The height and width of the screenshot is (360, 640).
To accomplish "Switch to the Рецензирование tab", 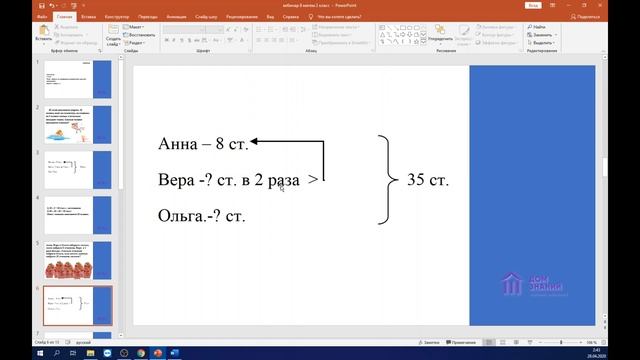I will 242,17.
